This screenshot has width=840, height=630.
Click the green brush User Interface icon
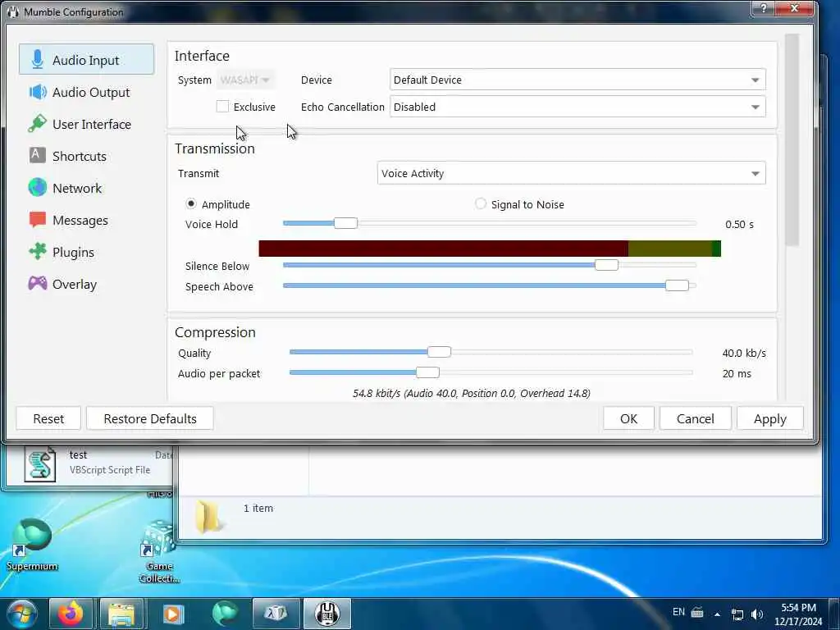(38, 124)
